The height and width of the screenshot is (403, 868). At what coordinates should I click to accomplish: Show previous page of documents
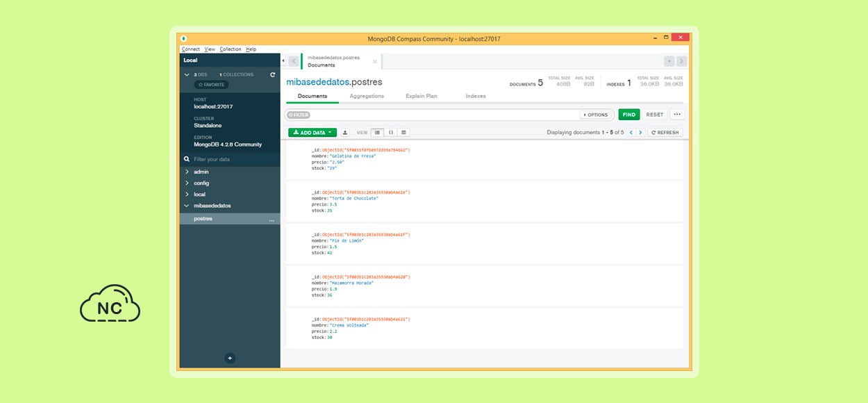click(631, 132)
